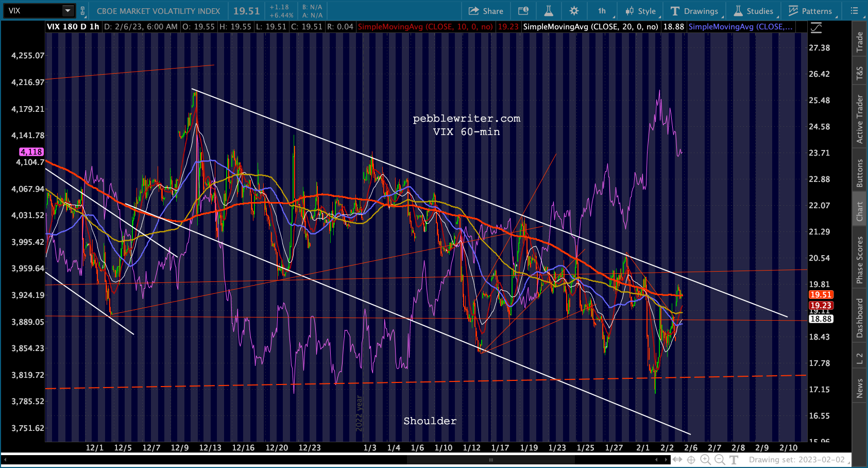Open the chart alerts/message icon
Image resolution: width=868 pixels, height=468 pixels.
pyautogui.click(x=523, y=11)
